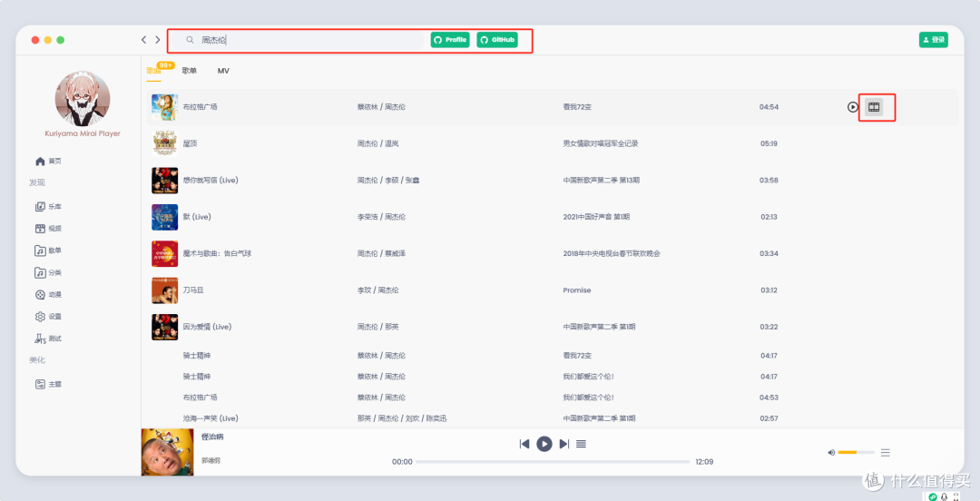Click album art of 屋顶
Image resolution: width=980 pixels, height=501 pixels.
point(165,144)
